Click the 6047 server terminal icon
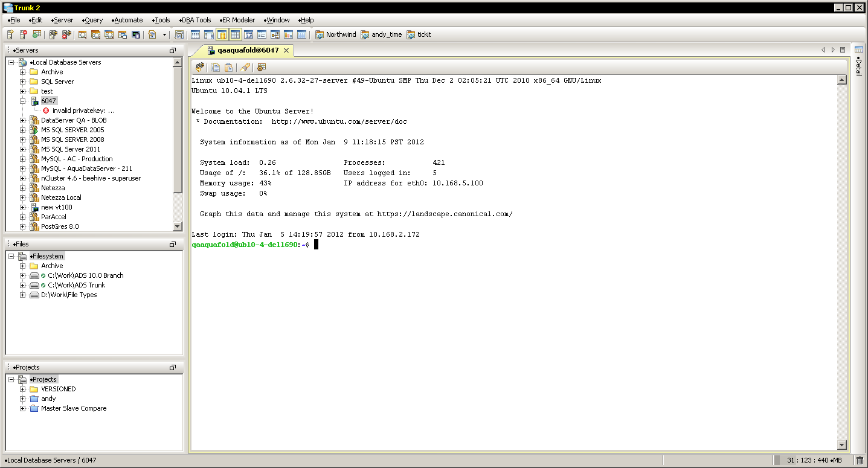The height and width of the screenshot is (468, 868). click(34, 101)
